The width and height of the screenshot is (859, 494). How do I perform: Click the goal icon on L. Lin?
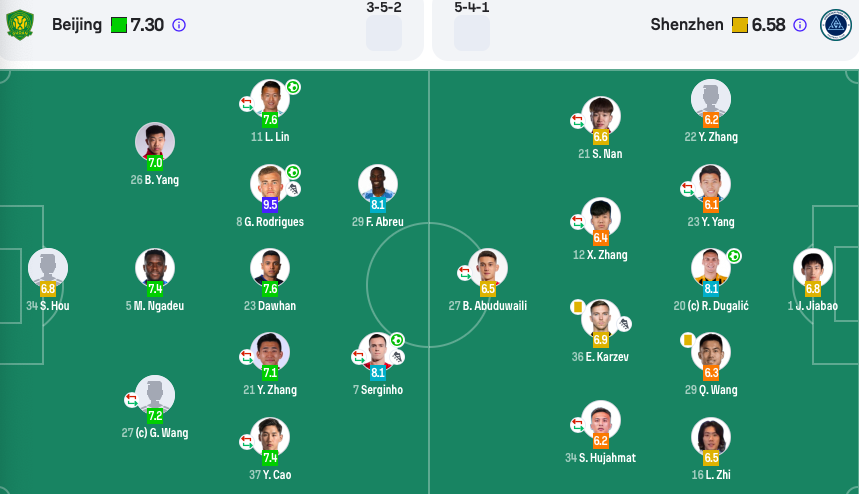[294, 87]
